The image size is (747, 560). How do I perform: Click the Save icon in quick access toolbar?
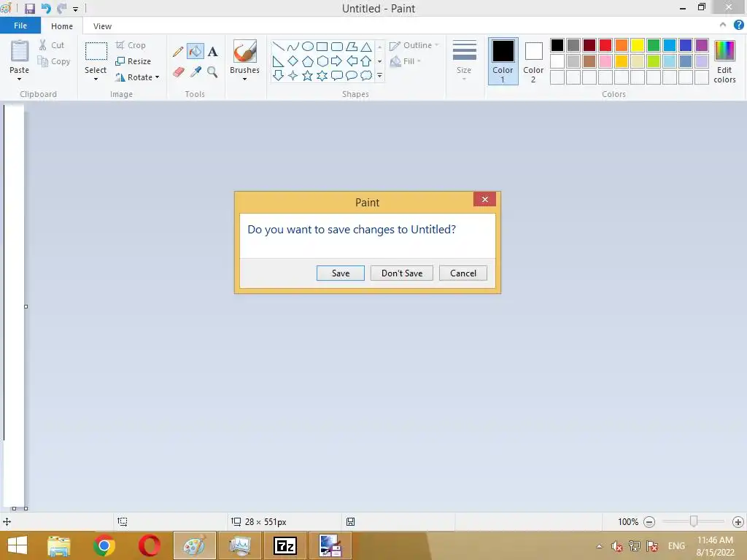tap(29, 9)
